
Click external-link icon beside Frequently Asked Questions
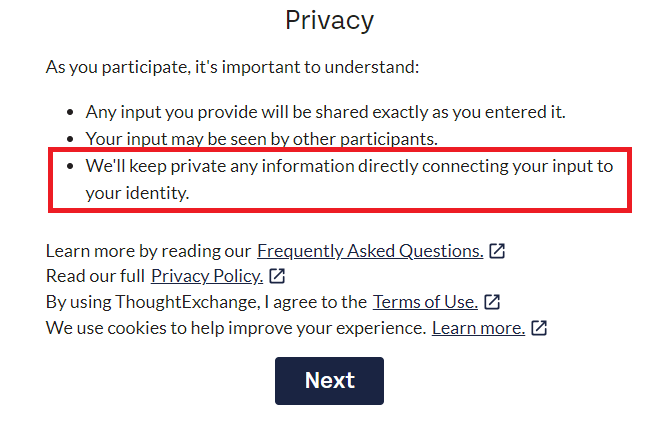coord(497,251)
